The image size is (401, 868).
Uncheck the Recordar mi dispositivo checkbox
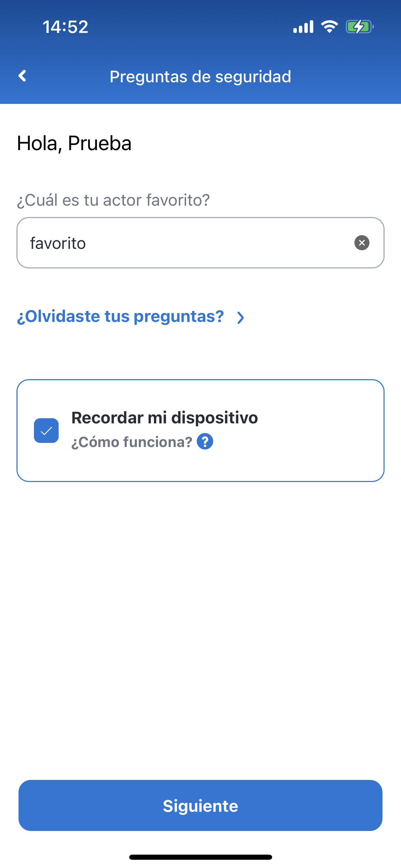46,431
